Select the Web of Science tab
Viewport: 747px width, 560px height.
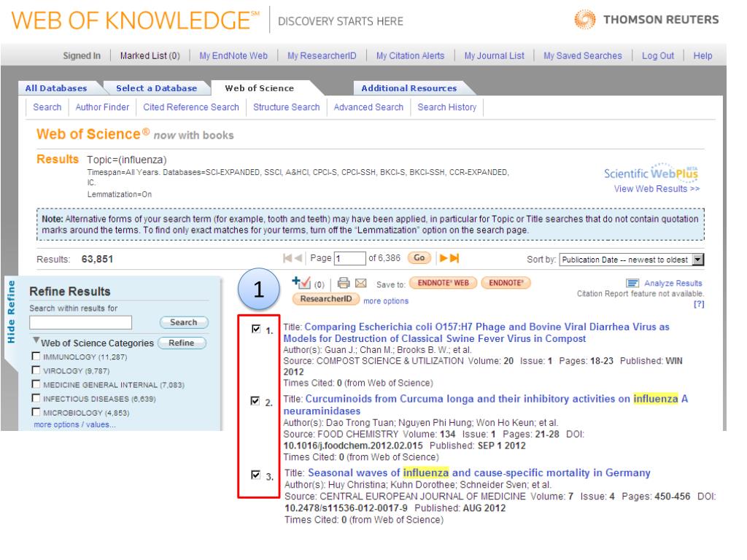pyautogui.click(x=260, y=88)
